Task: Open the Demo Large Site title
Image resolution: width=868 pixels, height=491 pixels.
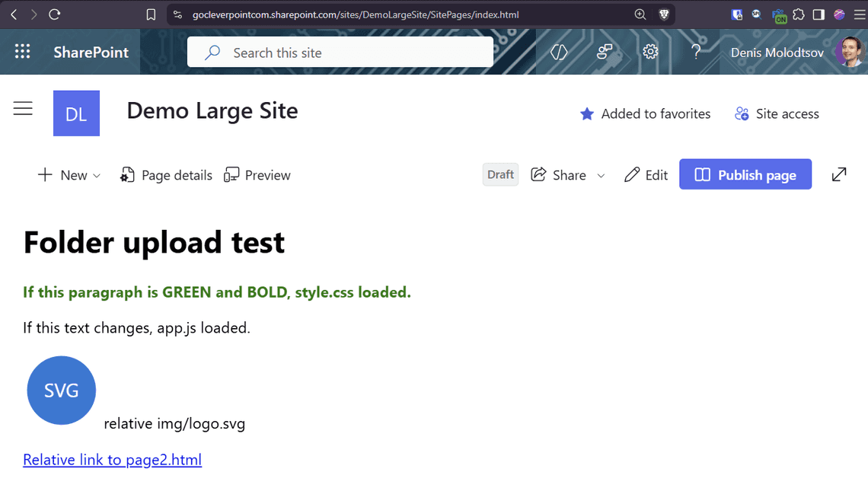Action: (x=212, y=111)
